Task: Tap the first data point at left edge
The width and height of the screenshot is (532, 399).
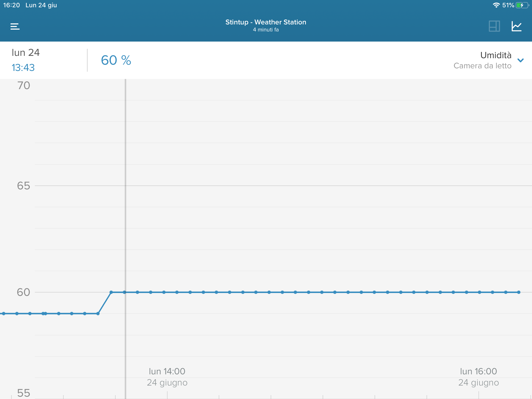Action: (x=4, y=314)
